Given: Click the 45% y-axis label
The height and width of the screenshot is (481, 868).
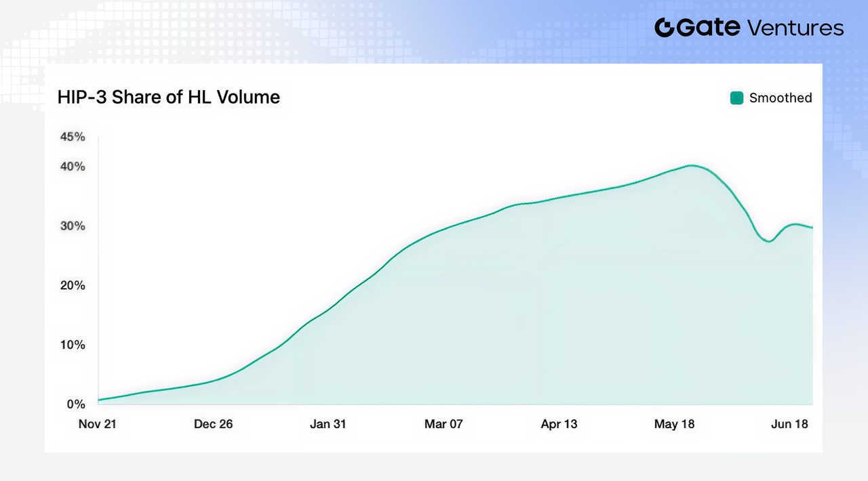Looking at the screenshot, I should point(73,137).
